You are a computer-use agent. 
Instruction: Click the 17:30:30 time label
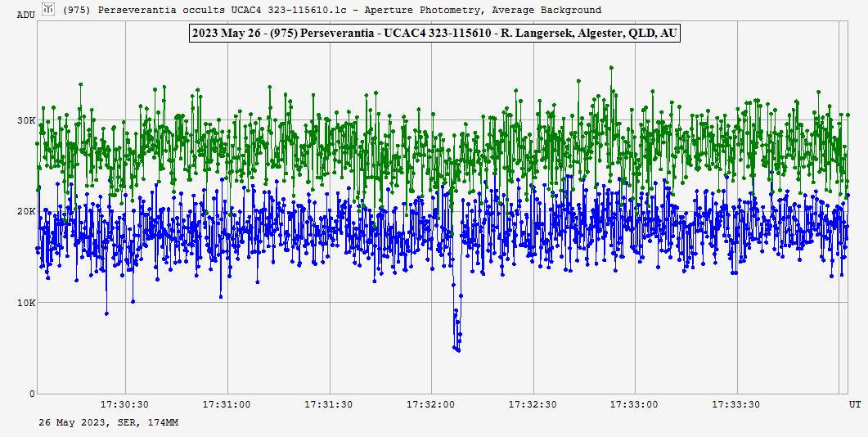click(125, 405)
